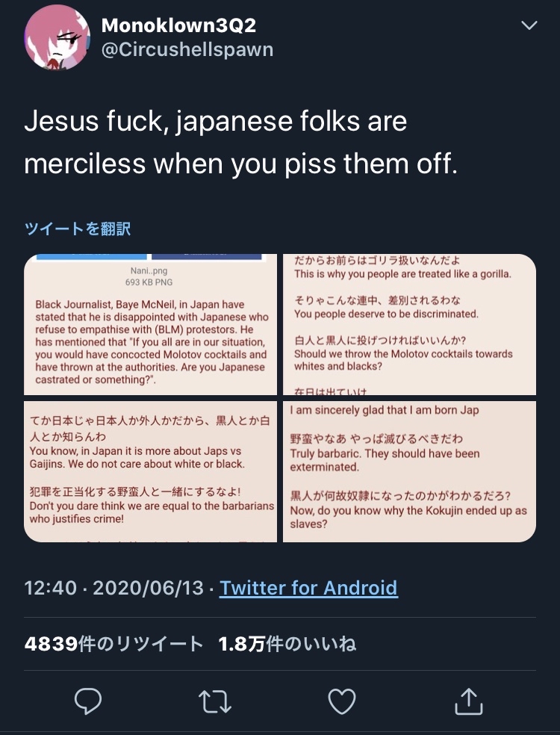
Task: View the 4839件のリツイート retweet count
Action: click(x=113, y=644)
